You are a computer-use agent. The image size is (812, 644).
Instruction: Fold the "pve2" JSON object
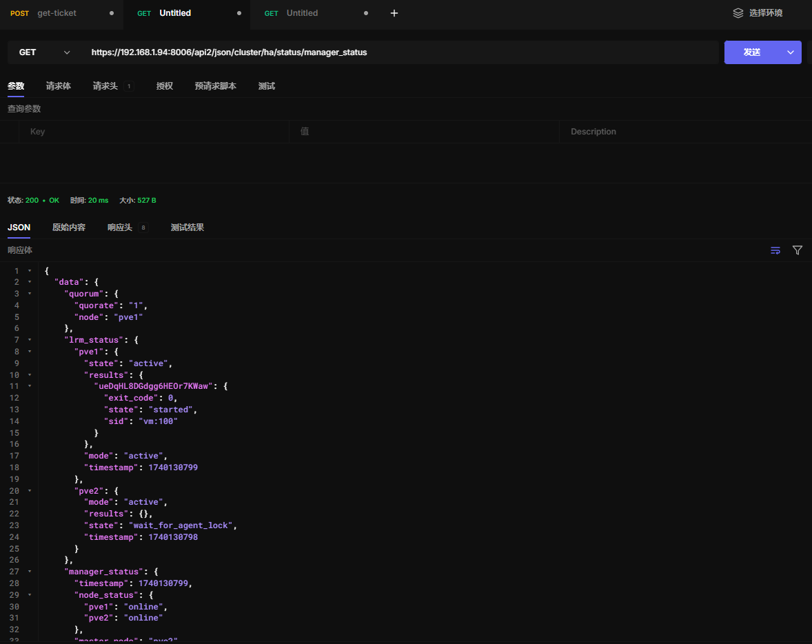coord(30,490)
